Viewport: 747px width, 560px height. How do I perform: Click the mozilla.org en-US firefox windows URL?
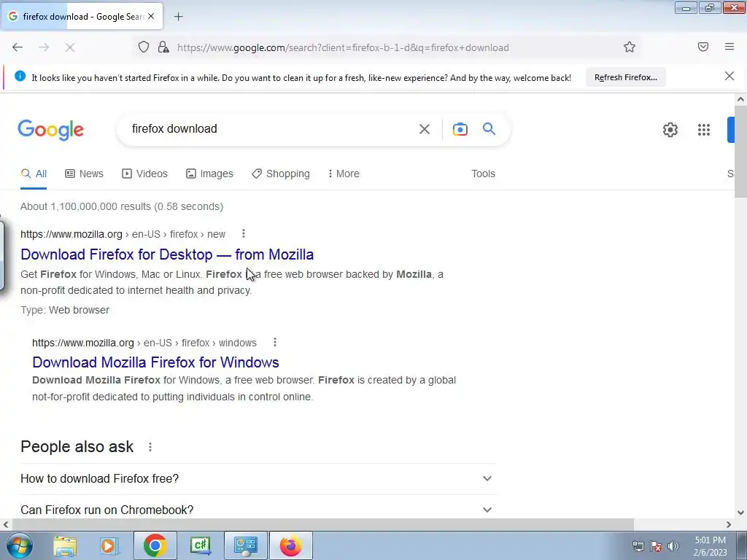click(144, 343)
